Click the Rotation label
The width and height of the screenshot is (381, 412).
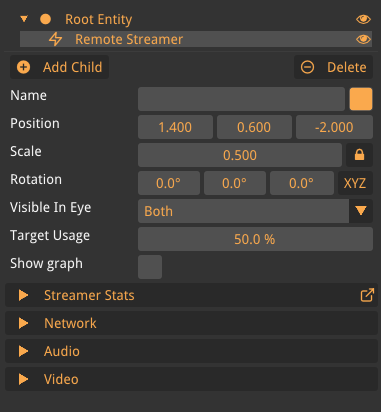coord(36,180)
